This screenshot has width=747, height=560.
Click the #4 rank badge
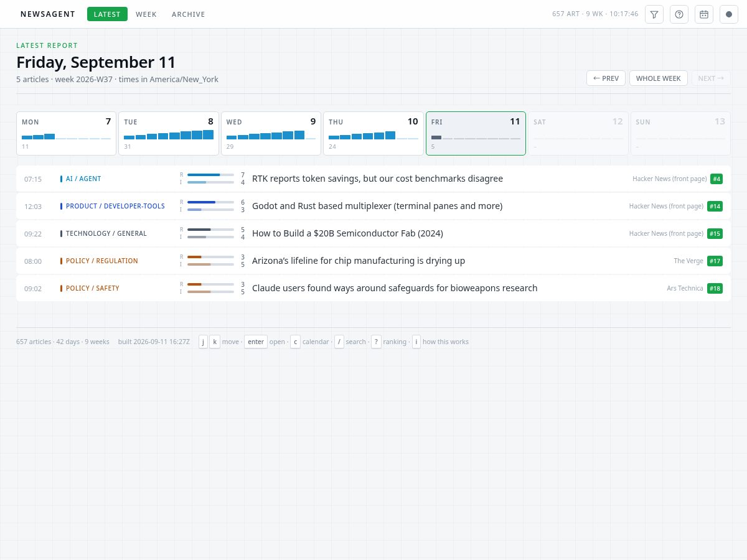click(716, 179)
